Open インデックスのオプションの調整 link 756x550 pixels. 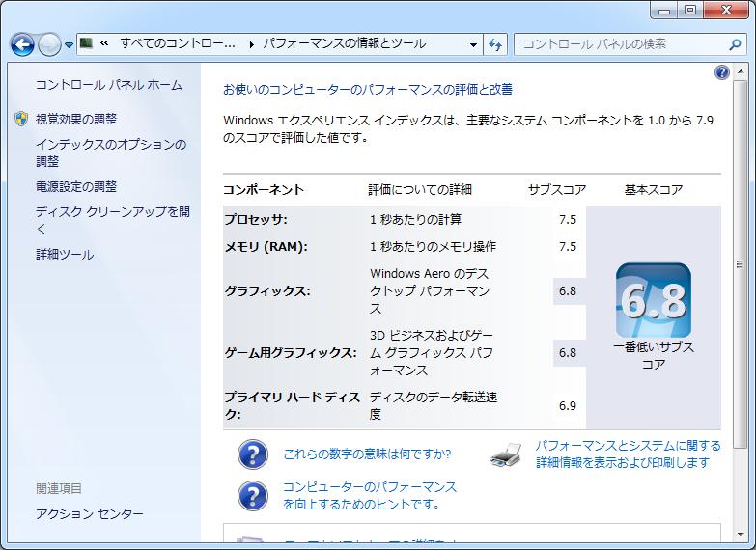point(111,152)
